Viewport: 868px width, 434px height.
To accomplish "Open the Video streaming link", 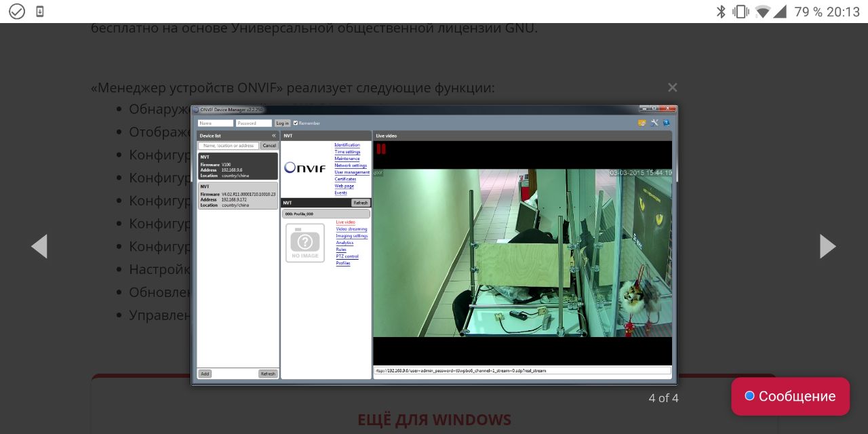I will [x=351, y=229].
